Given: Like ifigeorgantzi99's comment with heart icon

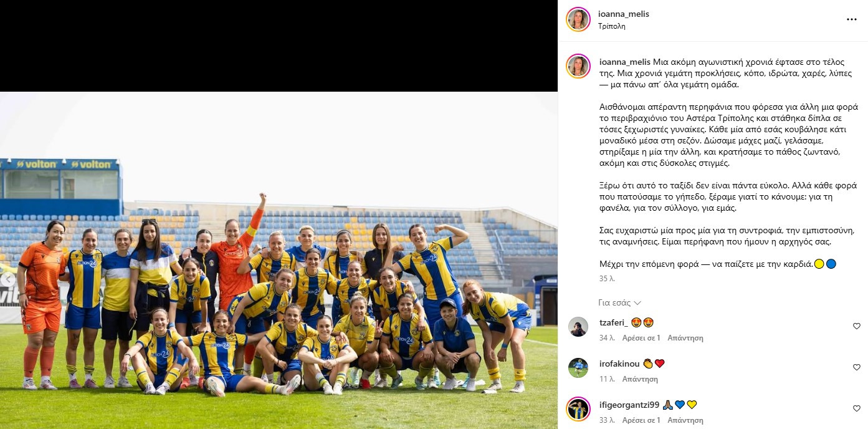Looking at the screenshot, I should [x=856, y=408].
